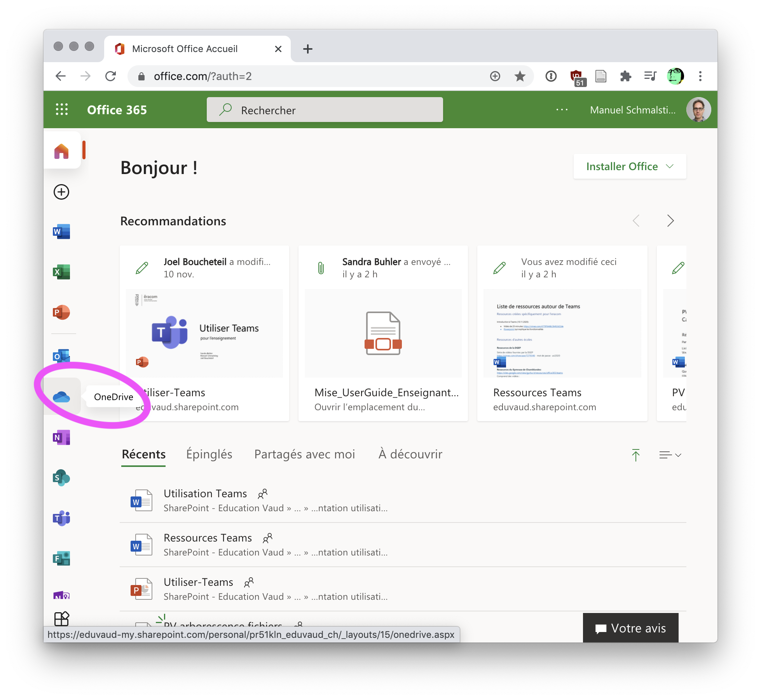The width and height of the screenshot is (761, 700).
Task: Open the browser extensions puzzle icon
Action: click(625, 76)
